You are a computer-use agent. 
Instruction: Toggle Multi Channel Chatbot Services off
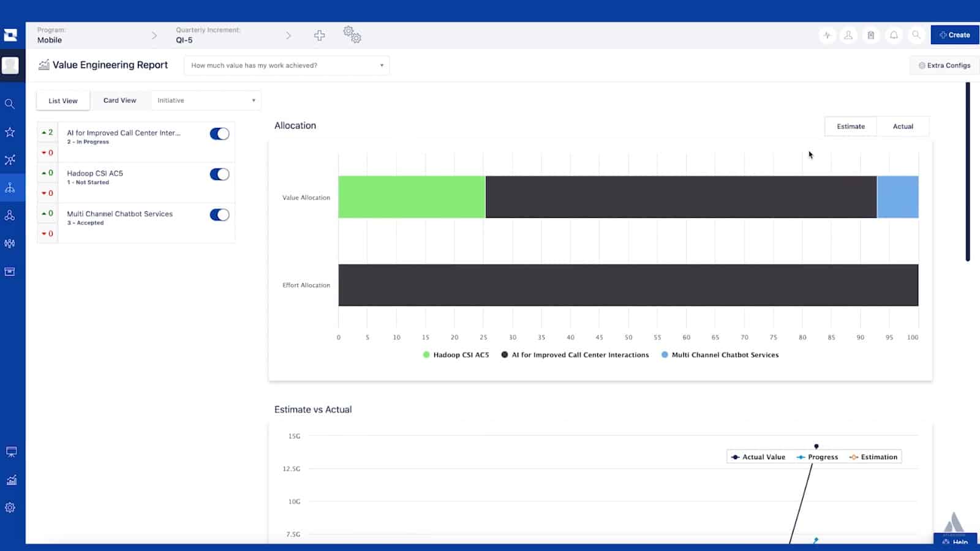(x=219, y=214)
